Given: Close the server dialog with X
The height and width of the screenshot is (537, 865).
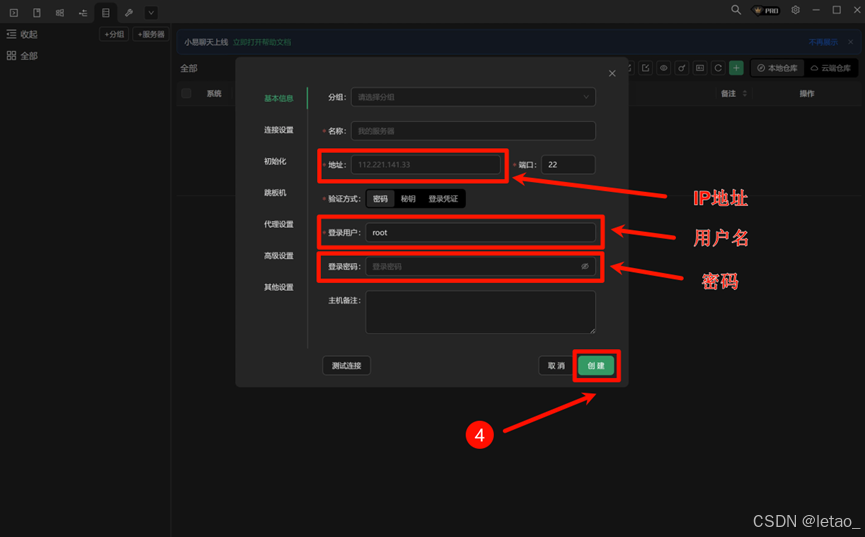Looking at the screenshot, I should point(612,73).
